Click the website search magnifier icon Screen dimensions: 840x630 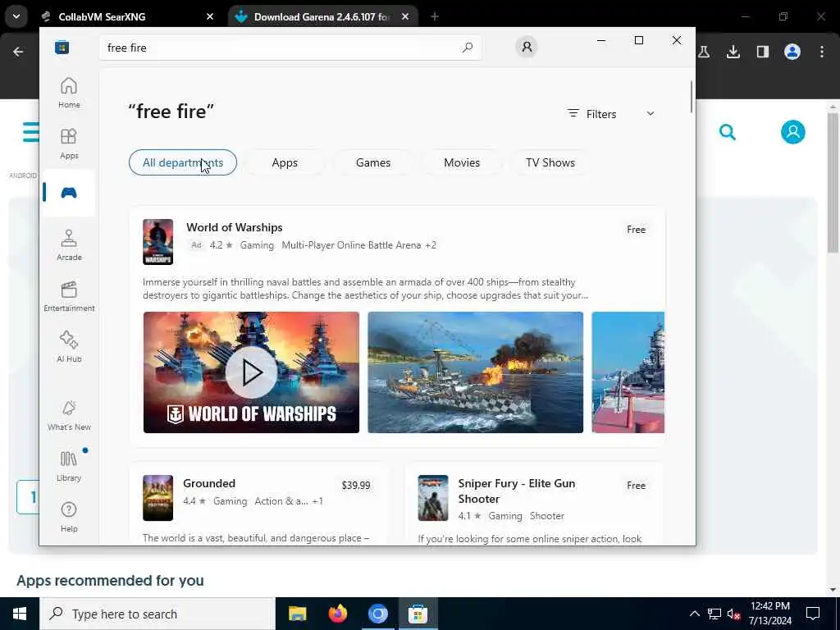coord(727,132)
